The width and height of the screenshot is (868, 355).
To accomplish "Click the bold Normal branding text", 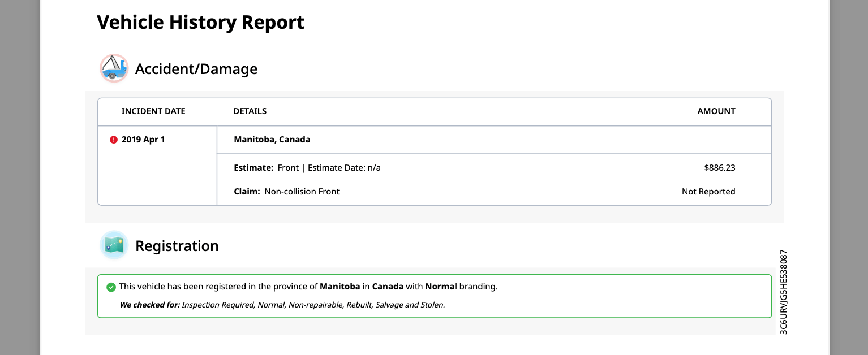I will 441,287.
